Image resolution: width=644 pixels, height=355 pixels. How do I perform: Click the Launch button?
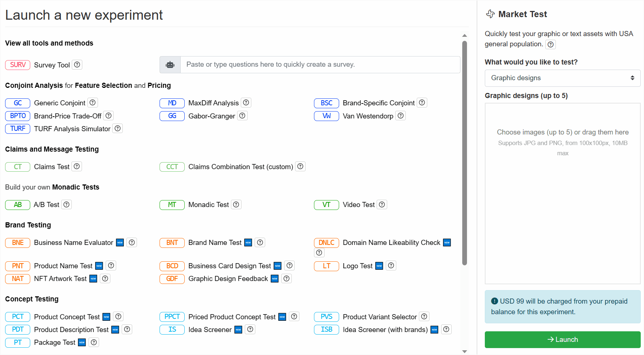click(562, 339)
